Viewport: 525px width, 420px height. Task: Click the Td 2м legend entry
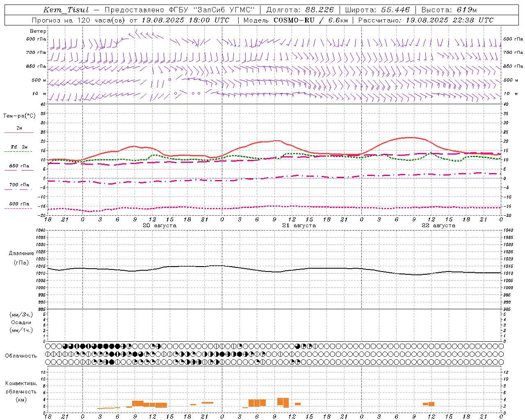coord(19,147)
